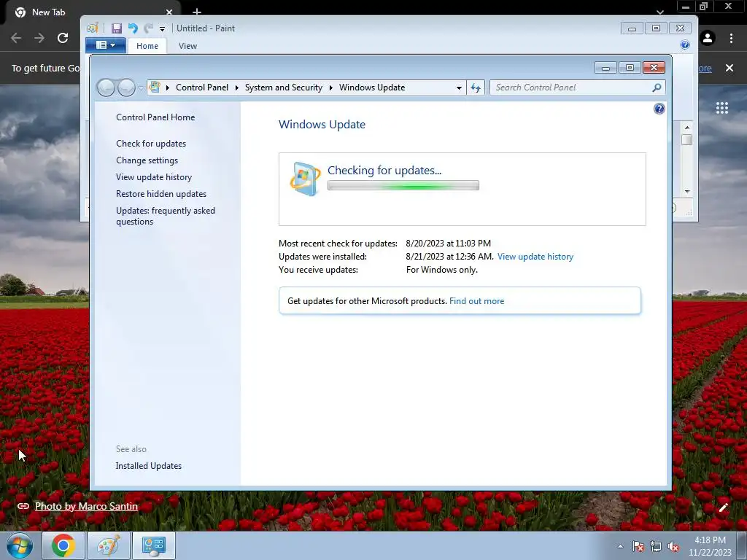Click the Paint Redo arrow icon
Image resolution: width=747 pixels, height=560 pixels.
click(x=148, y=28)
